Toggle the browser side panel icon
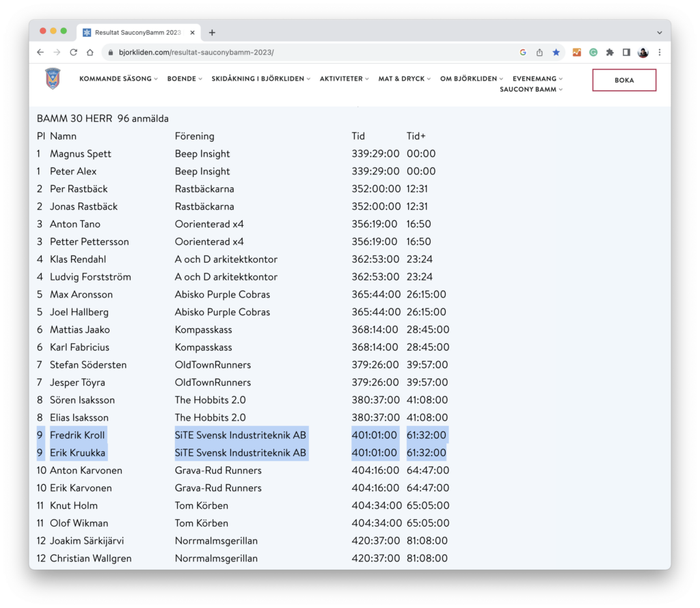 [626, 52]
